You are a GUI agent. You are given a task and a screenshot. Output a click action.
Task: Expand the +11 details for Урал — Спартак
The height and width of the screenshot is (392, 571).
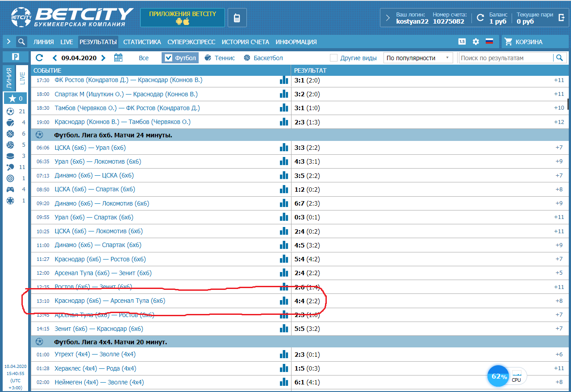pos(559,217)
